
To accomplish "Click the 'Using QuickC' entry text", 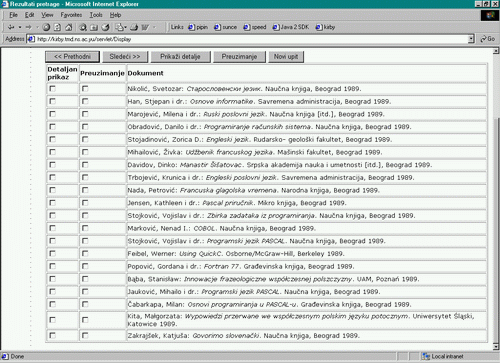I will (200, 254).
